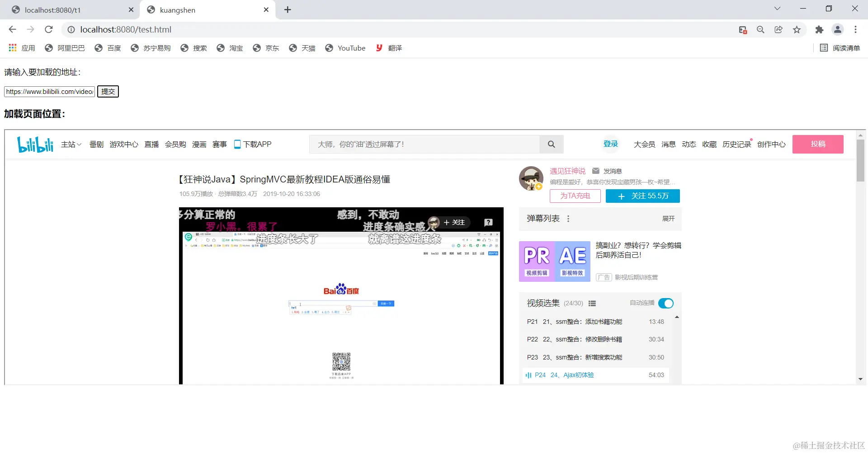Open the 收藏 link

point(709,144)
